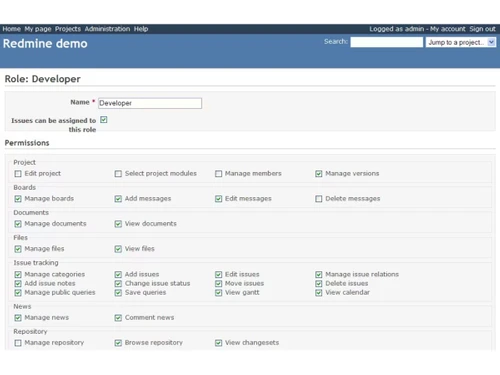Open the Help menu link

[141, 29]
